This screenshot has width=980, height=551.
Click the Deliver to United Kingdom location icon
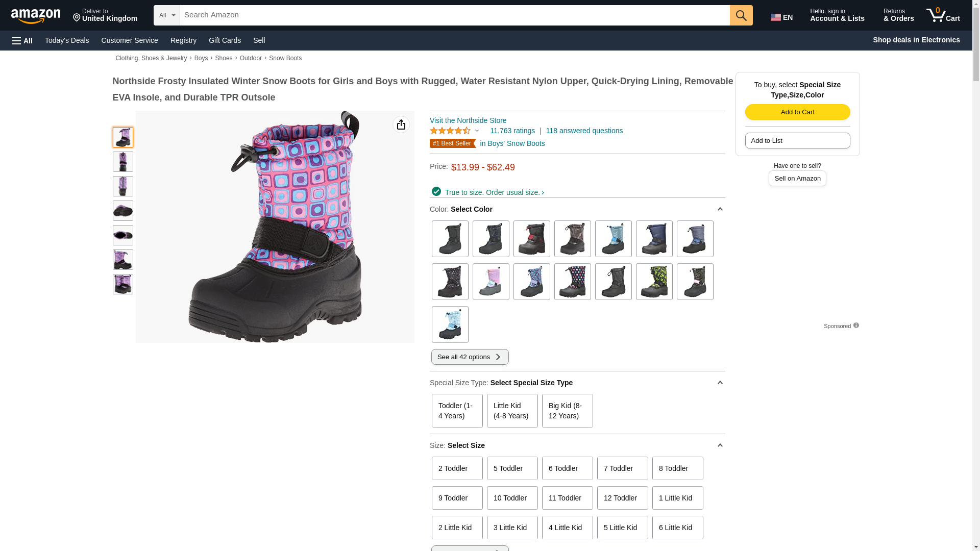point(77,18)
